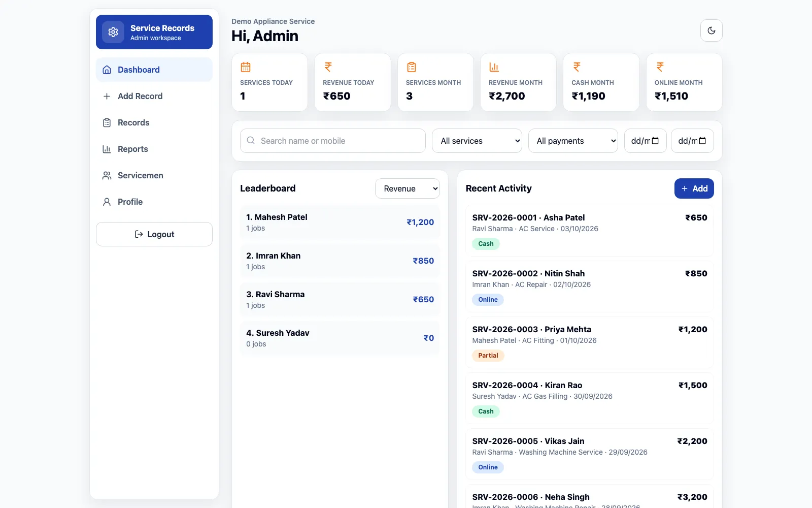Click the calendar icon on Services Today card
The height and width of the screenshot is (508, 812).
point(246,67)
